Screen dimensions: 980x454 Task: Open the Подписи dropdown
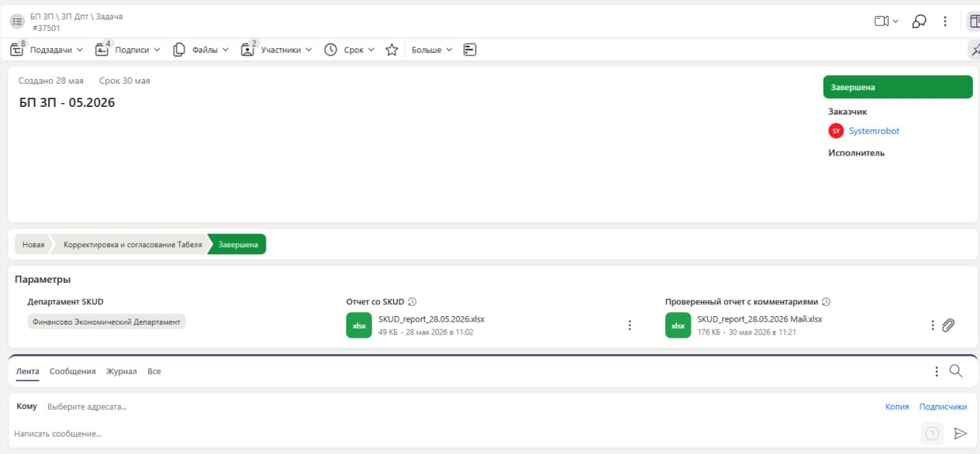coord(128,50)
